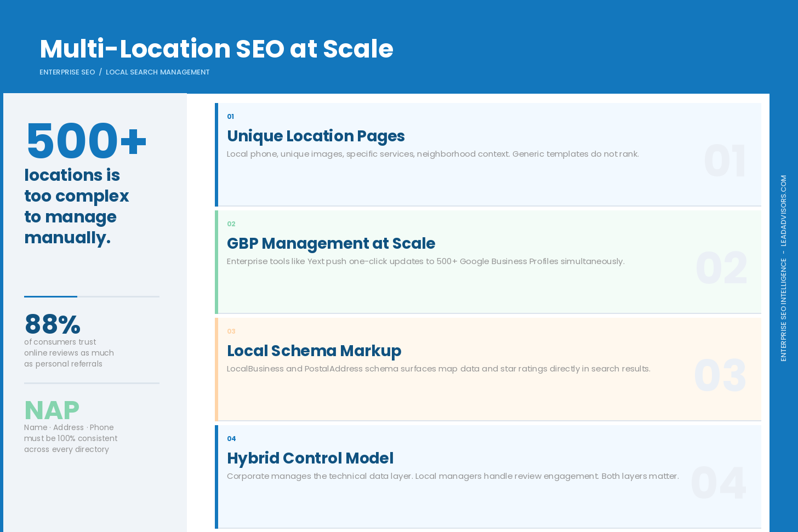
Task: Click the "01" badge on Unique Location Pages
Action: (x=230, y=117)
